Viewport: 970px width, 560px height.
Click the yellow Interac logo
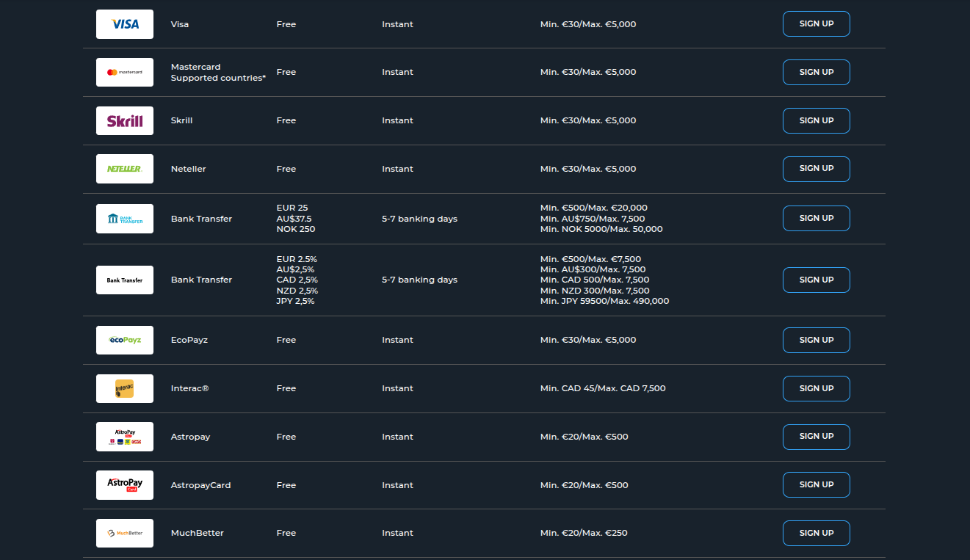[124, 388]
